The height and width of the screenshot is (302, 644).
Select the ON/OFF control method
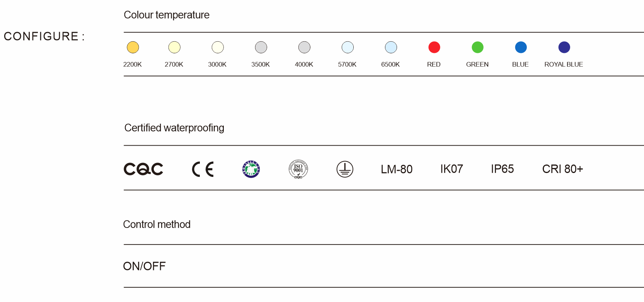(x=144, y=266)
